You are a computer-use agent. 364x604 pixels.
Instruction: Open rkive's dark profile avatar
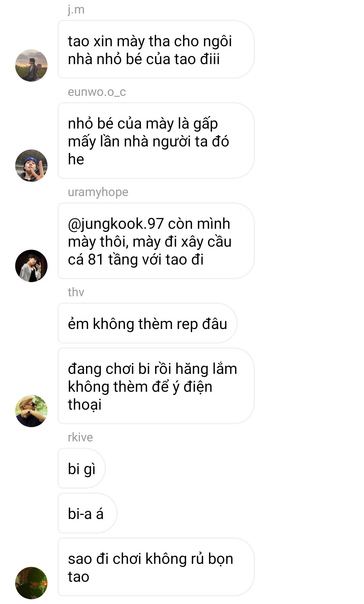[31, 583]
